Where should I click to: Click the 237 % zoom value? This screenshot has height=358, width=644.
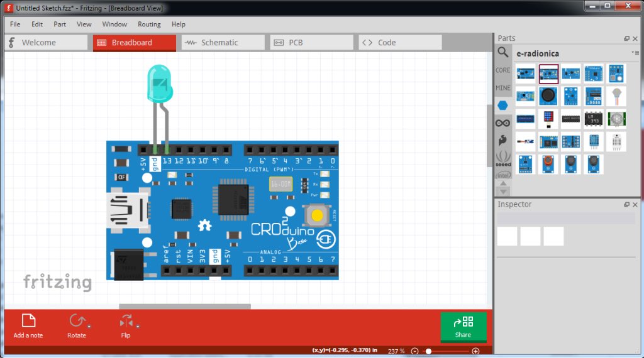click(x=396, y=351)
